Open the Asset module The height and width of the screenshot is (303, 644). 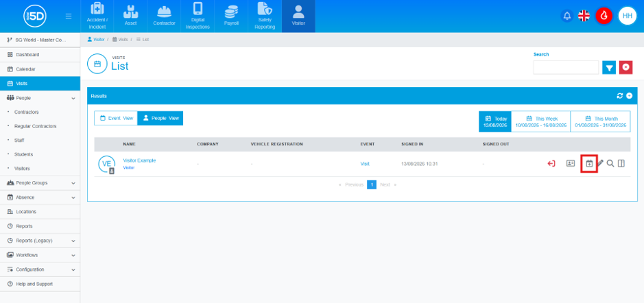[130, 16]
